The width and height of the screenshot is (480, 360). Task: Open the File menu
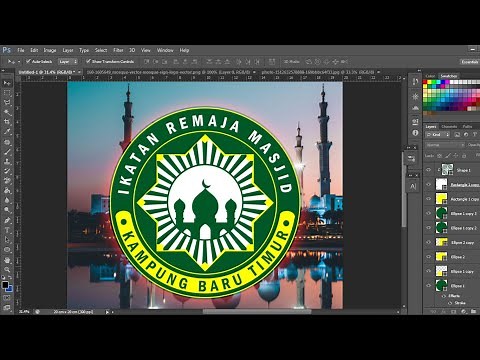(21, 50)
